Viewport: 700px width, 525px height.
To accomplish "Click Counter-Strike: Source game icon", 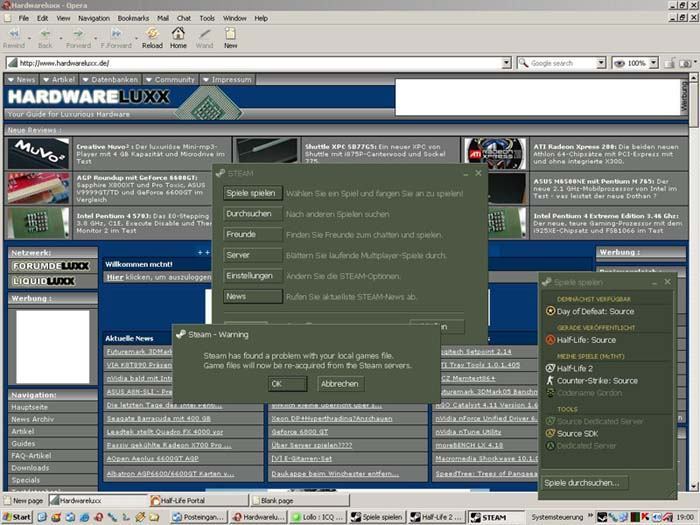I will [550, 381].
